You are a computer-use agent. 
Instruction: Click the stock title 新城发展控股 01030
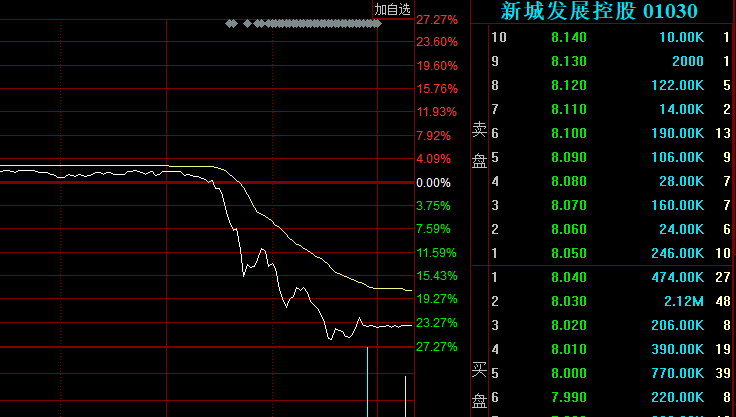599,11
